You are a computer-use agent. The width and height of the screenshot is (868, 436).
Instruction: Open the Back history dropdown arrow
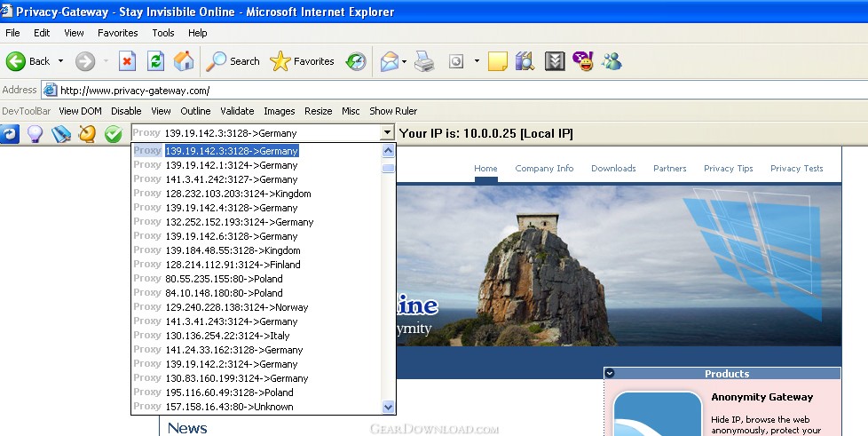click(60, 61)
